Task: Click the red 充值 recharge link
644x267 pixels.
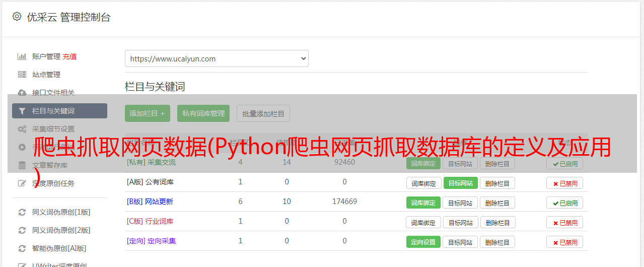Action: click(69, 56)
